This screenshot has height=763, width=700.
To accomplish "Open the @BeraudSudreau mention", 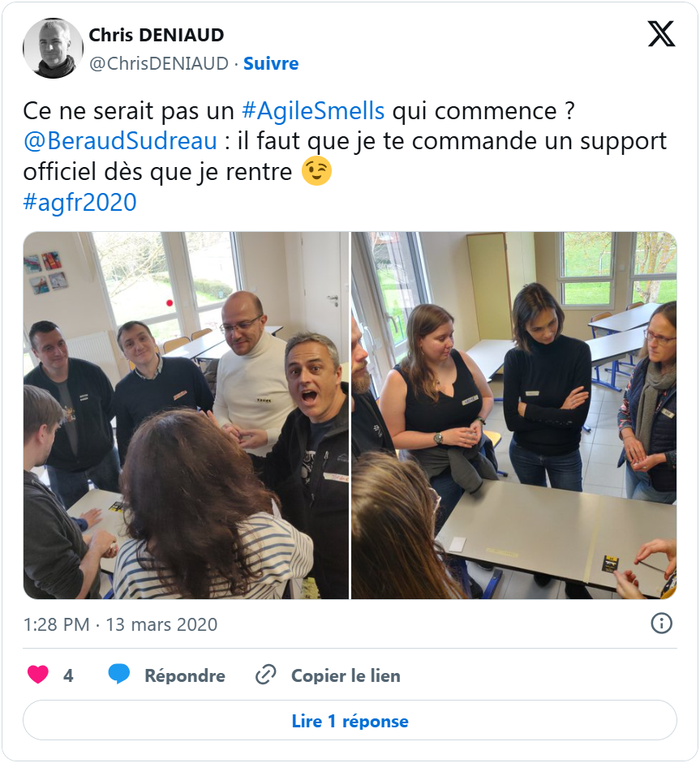I will [120, 141].
